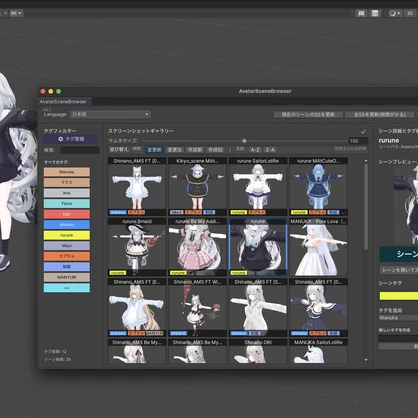The height and width of the screenshot is (418, 418).
Task: Click Unity grid visibility icon
Action: tap(375, 13)
